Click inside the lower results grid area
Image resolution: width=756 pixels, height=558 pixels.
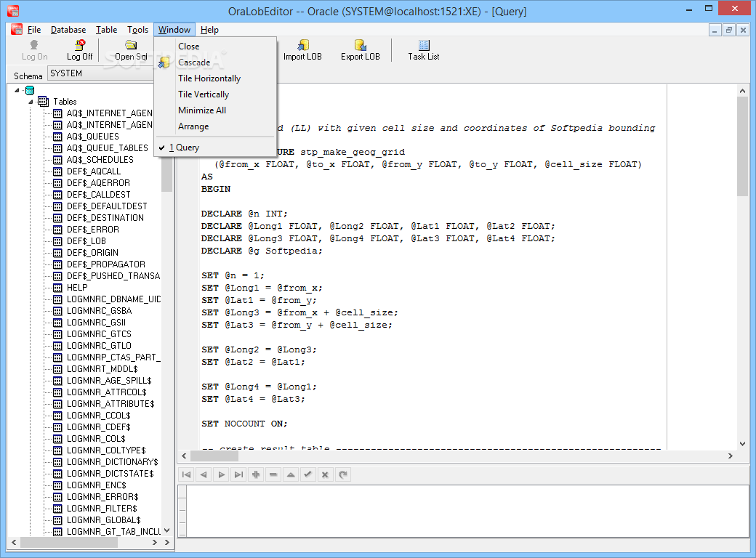[x=467, y=511]
